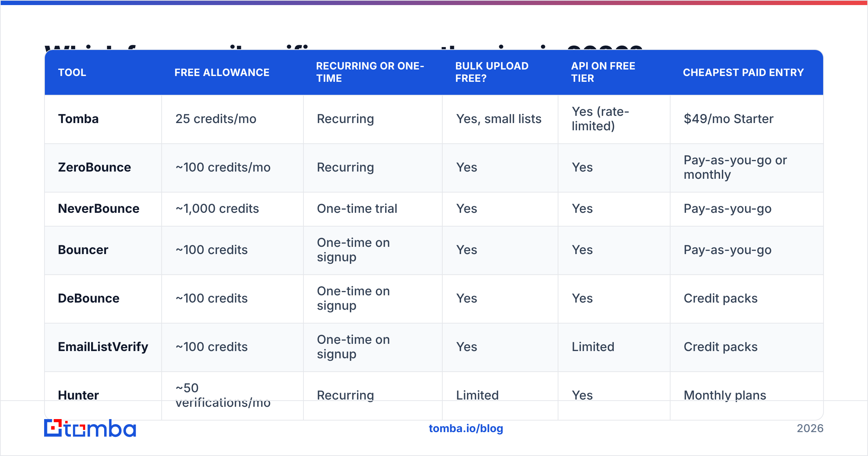Click the 2026 year label
Image resolution: width=868 pixels, height=456 pixels.
tap(810, 428)
